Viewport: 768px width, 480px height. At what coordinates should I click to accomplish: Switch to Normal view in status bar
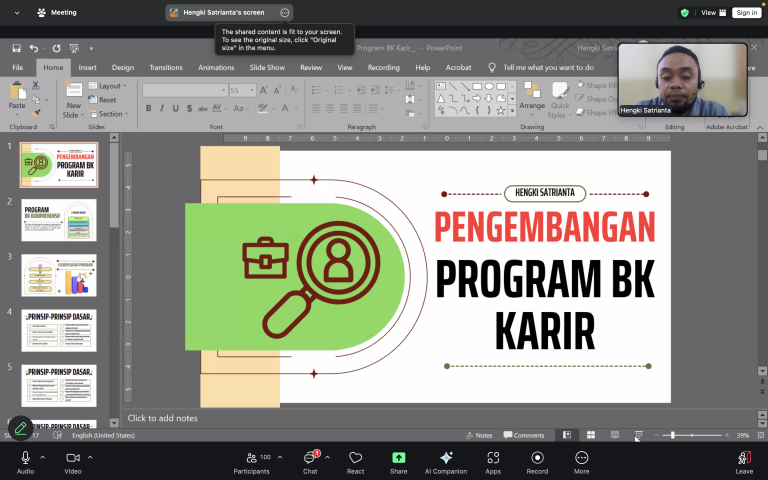point(567,435)
